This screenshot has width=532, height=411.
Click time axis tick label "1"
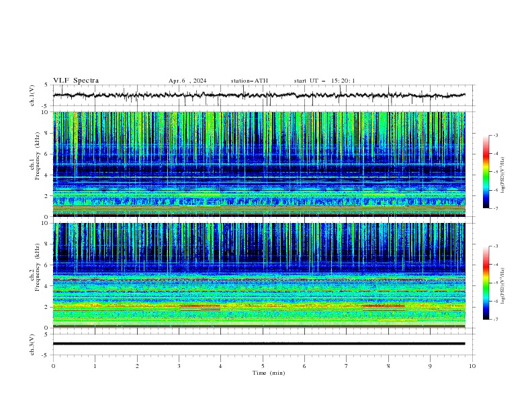[x=95, y=366]
